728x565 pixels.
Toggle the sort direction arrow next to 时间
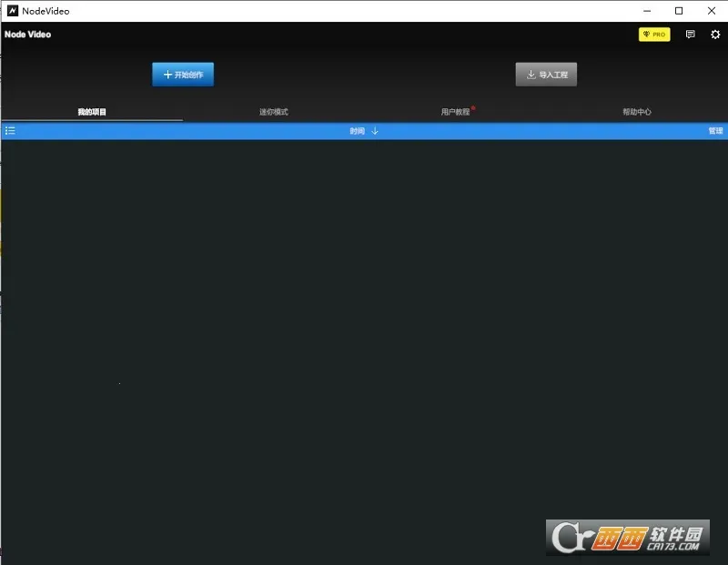(x=375, y=130)
